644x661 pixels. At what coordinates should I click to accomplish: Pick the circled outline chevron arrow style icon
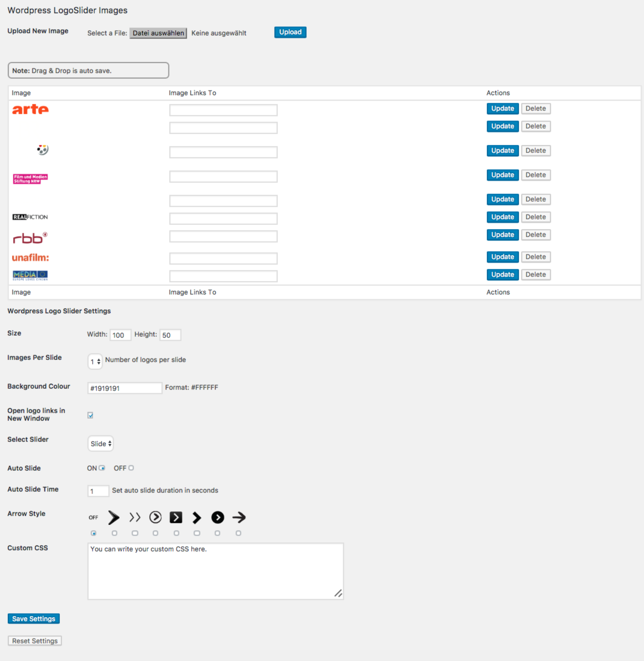[156, 517]
